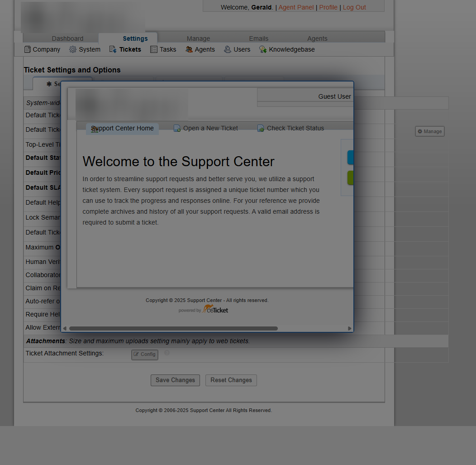Select Support Center Home in preview
Image resolution: width=476 pixels, height=465 pixels.
pos(122,129)
